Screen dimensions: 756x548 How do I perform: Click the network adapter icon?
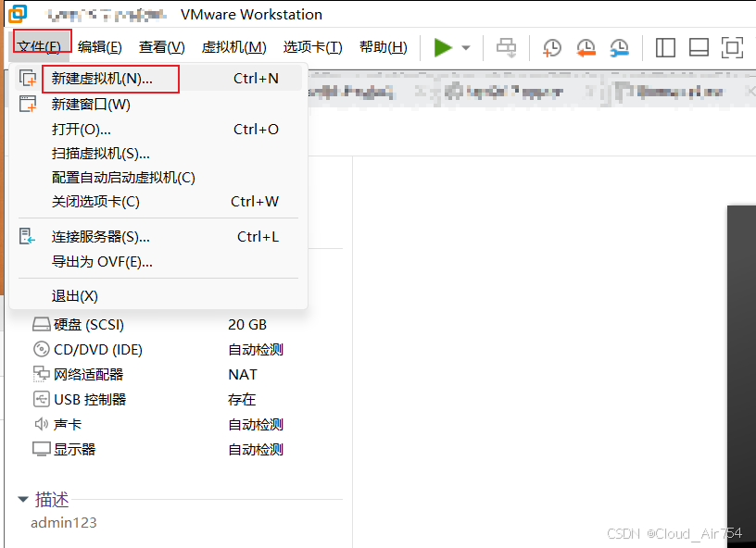point(42,374)
